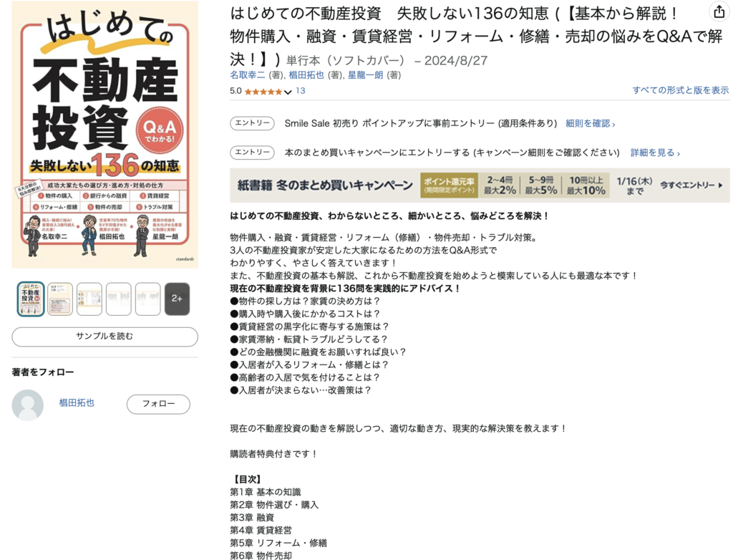Click サンプルを読む button
Image resolution: width=733 pixels, height=560 pixels.
[x=105, y=337]
